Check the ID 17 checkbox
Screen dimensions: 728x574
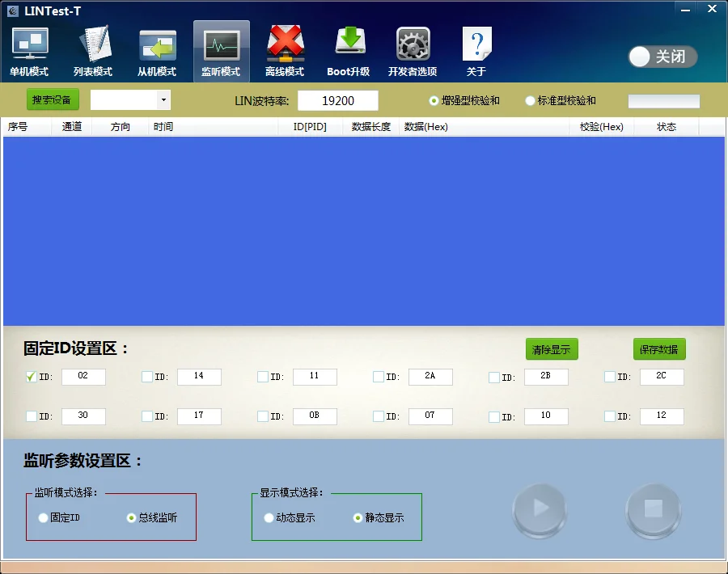(147, 416)
